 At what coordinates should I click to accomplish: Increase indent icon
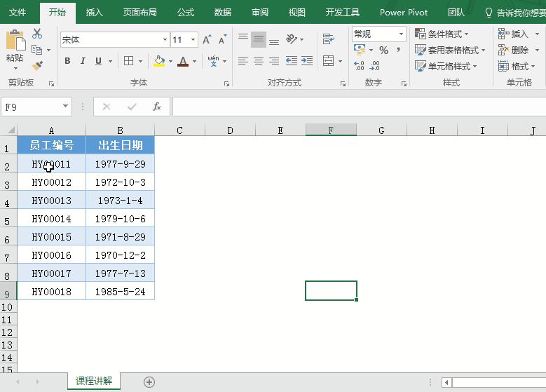click(307, 61)
